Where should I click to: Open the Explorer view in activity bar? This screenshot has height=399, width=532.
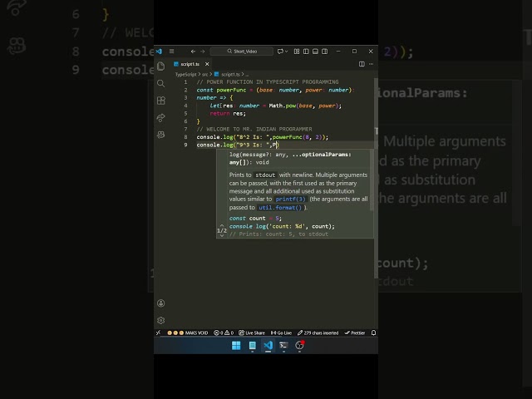point(160,66)
